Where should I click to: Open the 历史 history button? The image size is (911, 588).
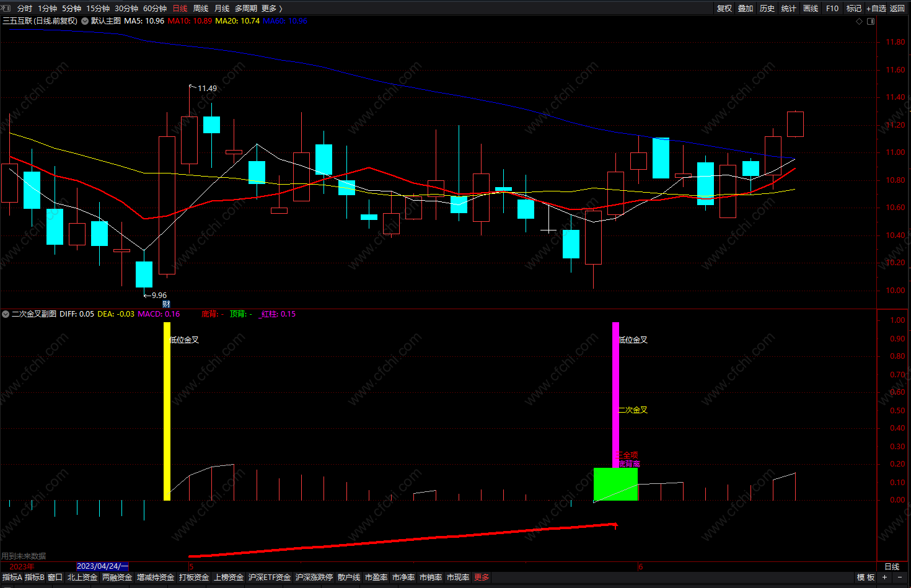(767, 9)
